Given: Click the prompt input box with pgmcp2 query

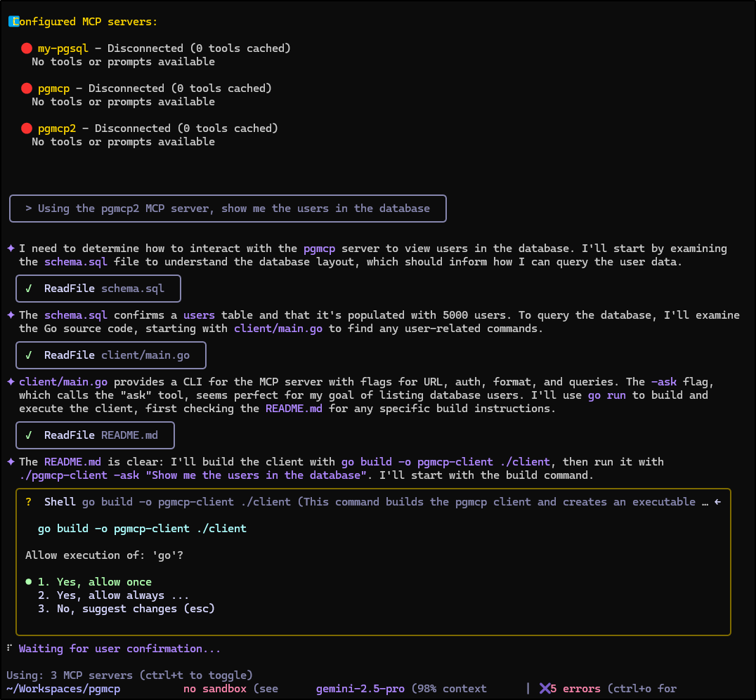Looking at the screenshot, I should tap(228, 209).
